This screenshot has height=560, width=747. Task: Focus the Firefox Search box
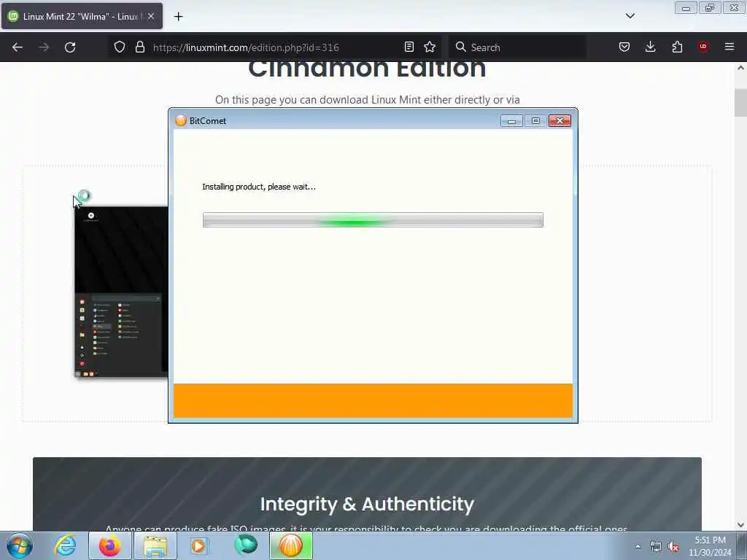pos(517,47)
